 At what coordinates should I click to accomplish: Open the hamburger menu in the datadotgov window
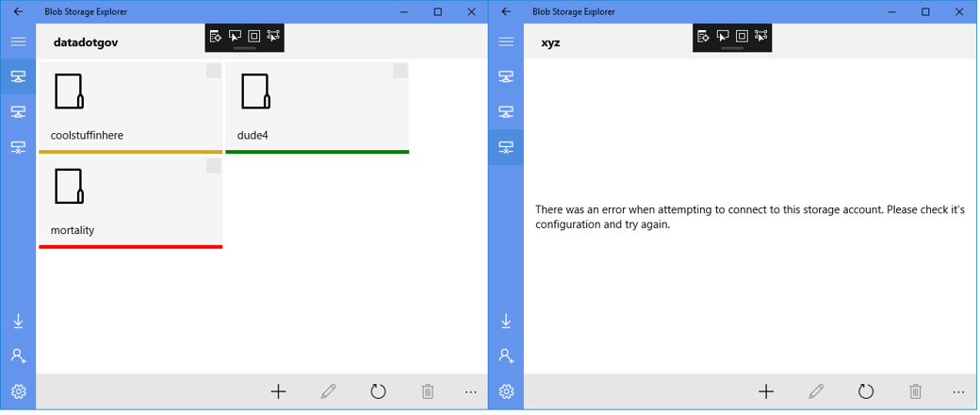pyautogui.click(x=18, y=42)
